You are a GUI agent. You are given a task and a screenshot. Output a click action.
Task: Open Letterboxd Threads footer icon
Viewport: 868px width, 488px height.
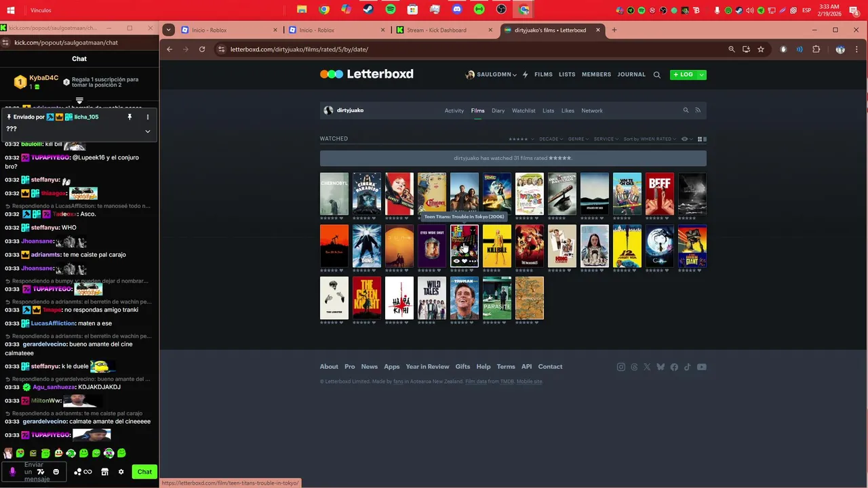click(634, 367)
